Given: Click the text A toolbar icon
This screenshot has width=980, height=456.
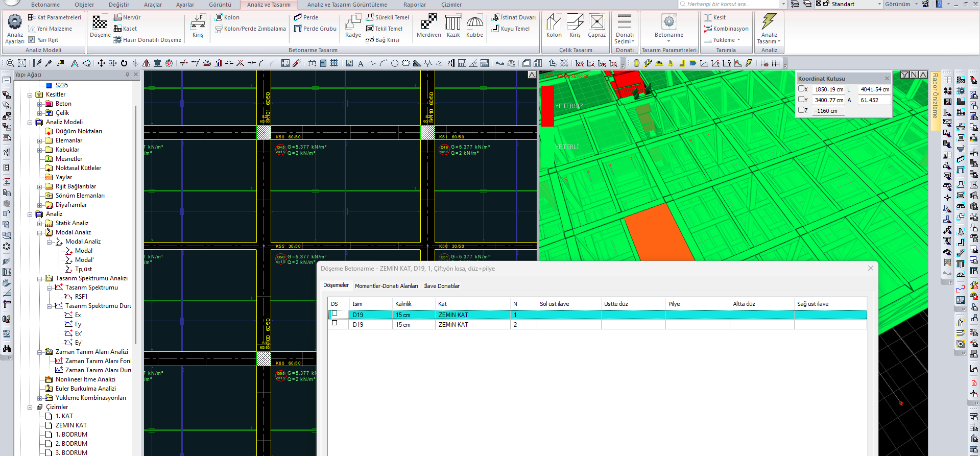Looking at the screenshot, I should pos(361,63).
